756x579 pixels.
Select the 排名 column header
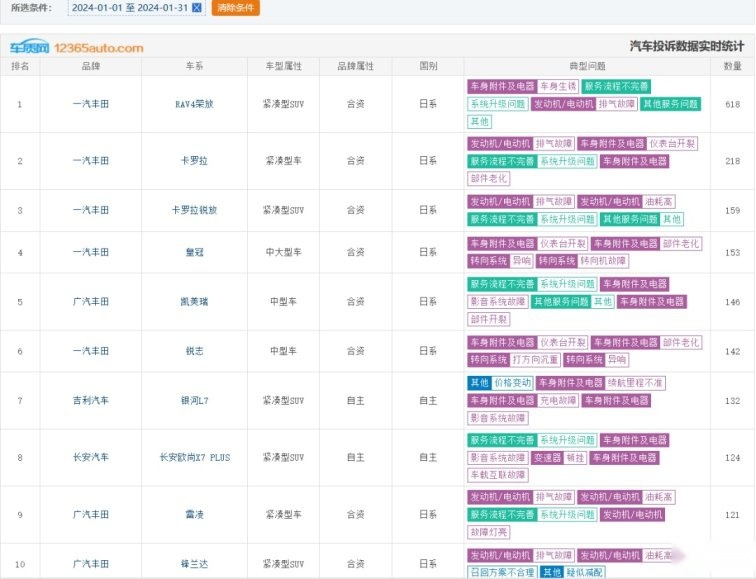pyautogui.click(x=20, y=66)
